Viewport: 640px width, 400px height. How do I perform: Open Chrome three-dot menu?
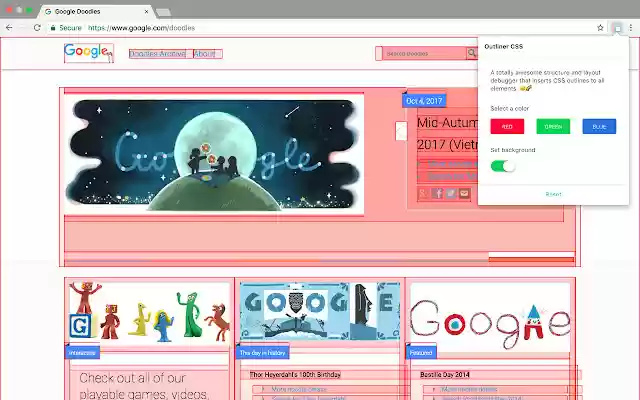click(631, 28)
